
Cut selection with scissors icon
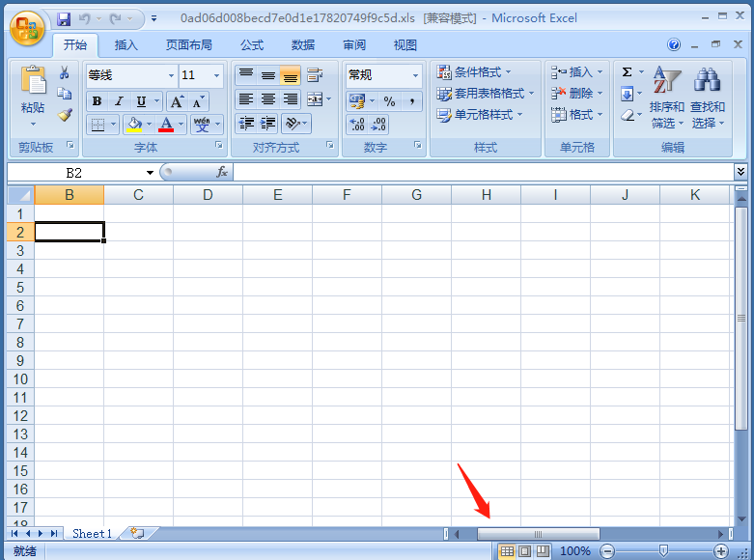click(65, 72)
